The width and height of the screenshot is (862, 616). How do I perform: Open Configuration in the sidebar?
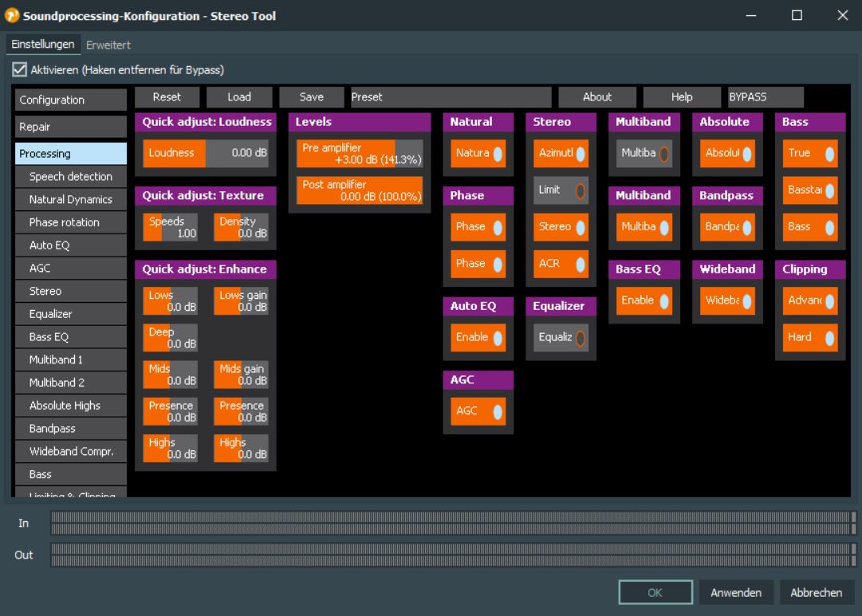point(70,100)
